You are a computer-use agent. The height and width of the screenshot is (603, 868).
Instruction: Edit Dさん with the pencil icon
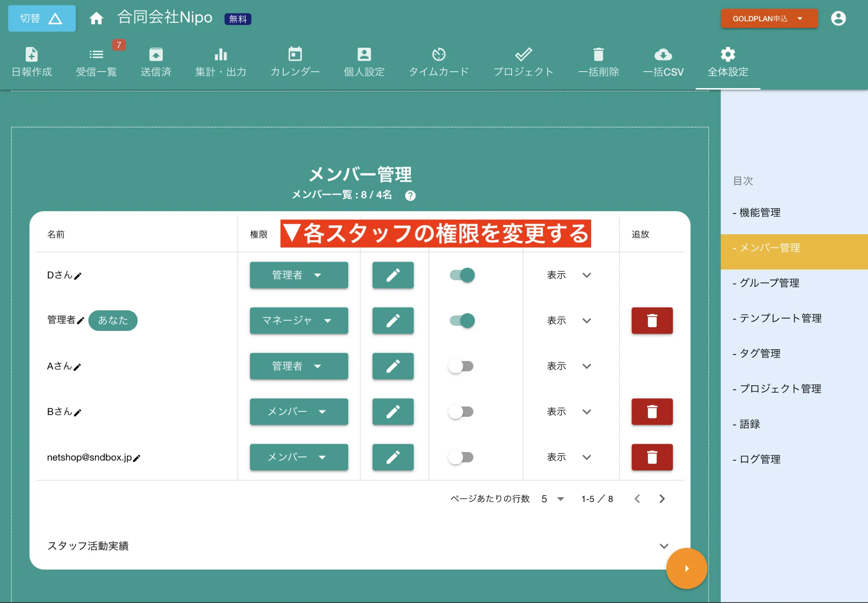(393, 275)
